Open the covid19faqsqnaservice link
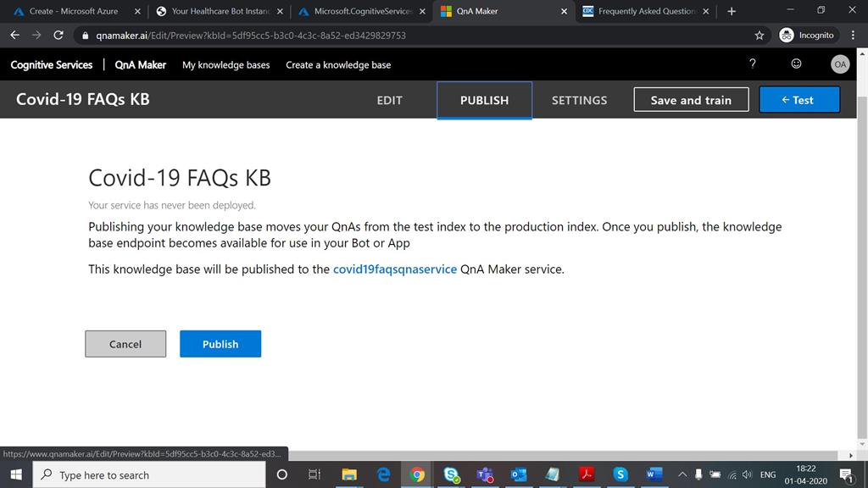Image resolution: width=868 pixels, height=488 pixels. point(394,269)
